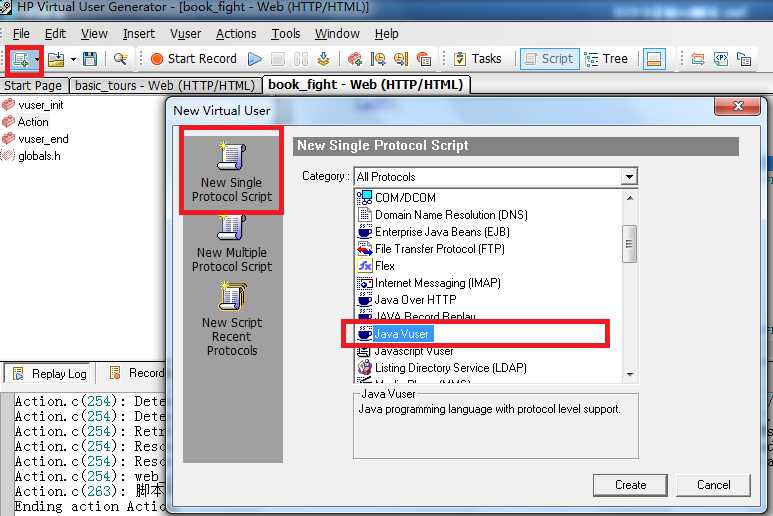The image size is (773, 516).
Task: Click the yellow runtime settings toolbar icon
Action: click(401, 59)
